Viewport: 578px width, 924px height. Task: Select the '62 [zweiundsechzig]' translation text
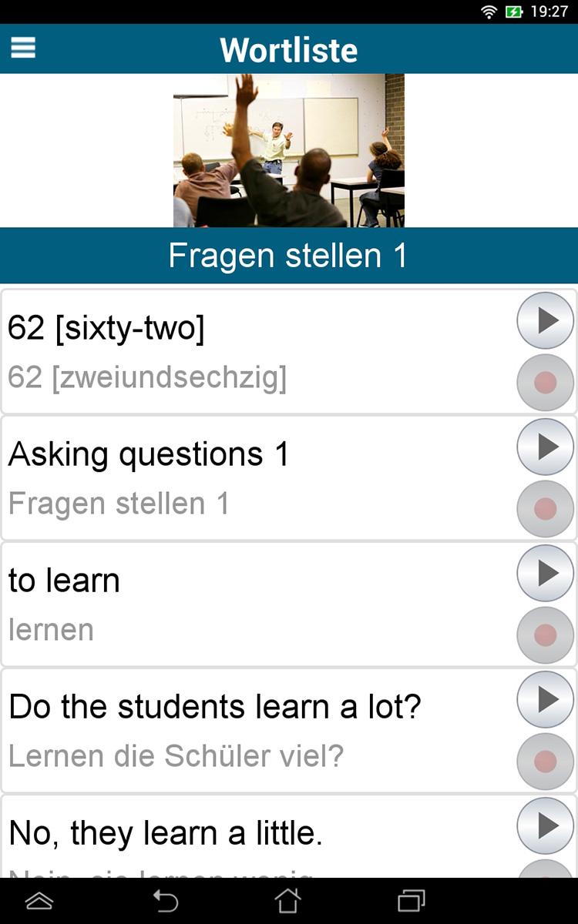(x=147, y=378)
